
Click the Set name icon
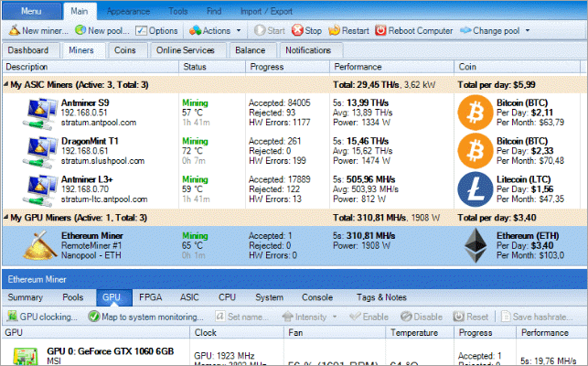220,317
